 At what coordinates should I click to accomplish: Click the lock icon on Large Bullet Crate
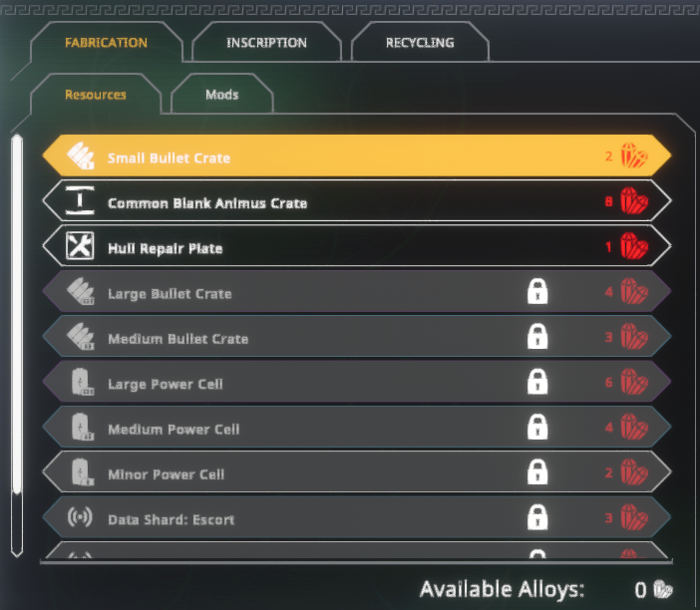(537, 291)
